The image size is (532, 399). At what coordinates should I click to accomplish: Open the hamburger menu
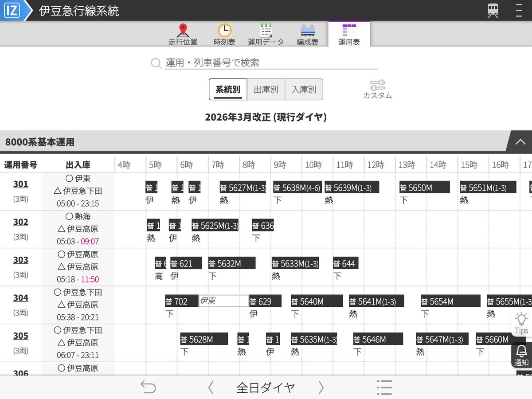[519, 10]
